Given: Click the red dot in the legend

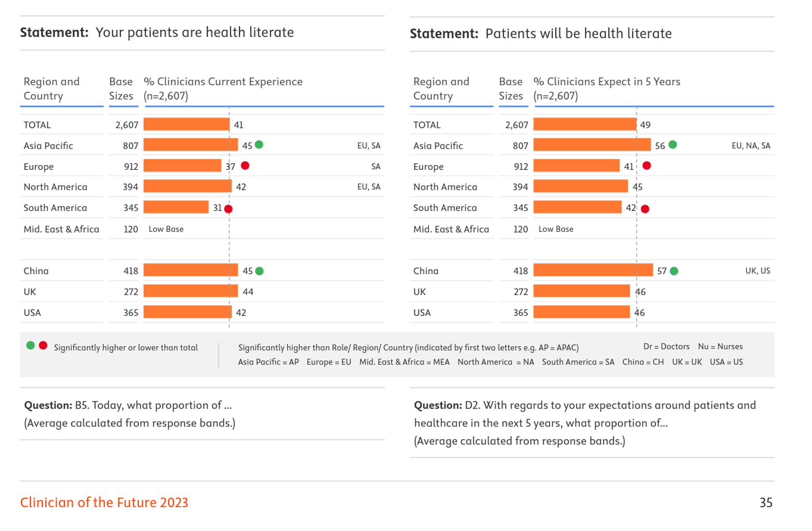Looking at the screenshot, I should tap(43, 346).
